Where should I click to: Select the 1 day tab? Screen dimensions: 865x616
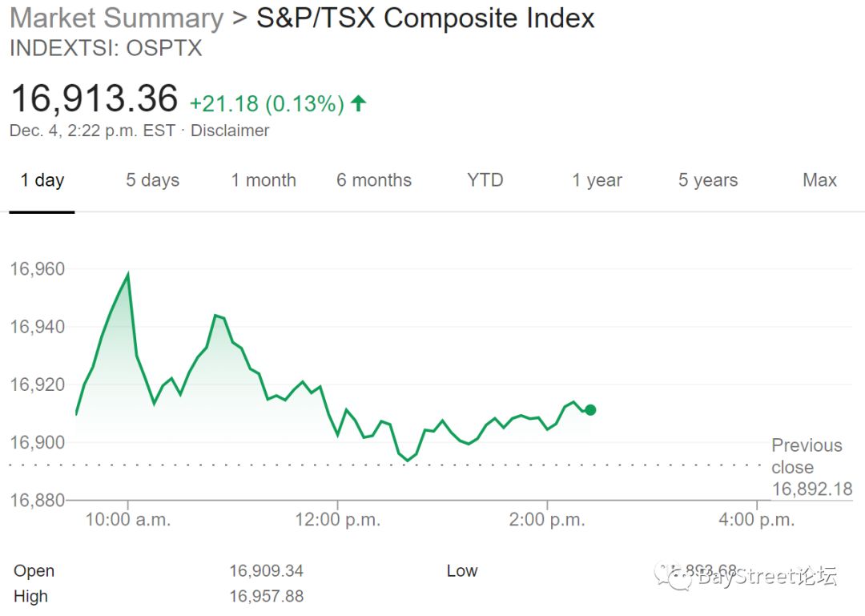(x=42, y=180)
